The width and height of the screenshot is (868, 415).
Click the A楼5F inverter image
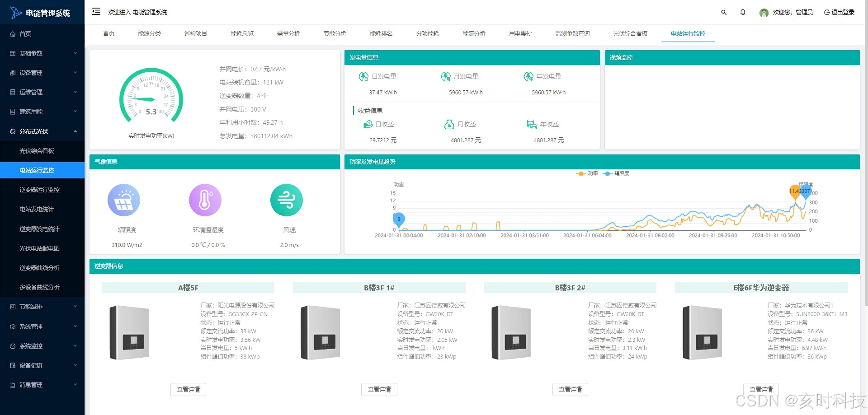pyautogui.click(x=129, y=333)
